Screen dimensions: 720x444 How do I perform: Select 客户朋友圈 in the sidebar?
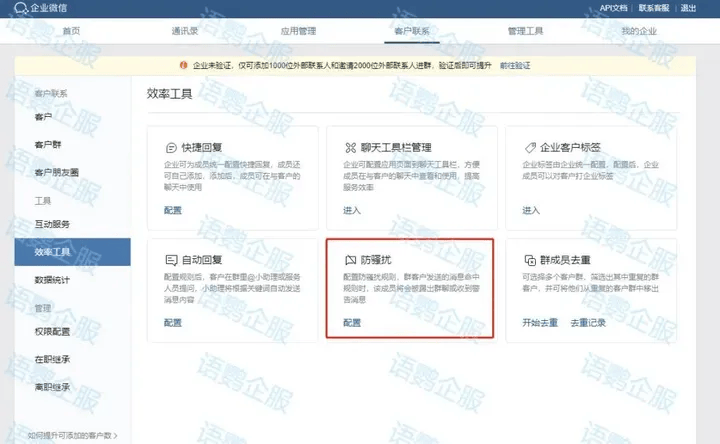click(56, 172)
